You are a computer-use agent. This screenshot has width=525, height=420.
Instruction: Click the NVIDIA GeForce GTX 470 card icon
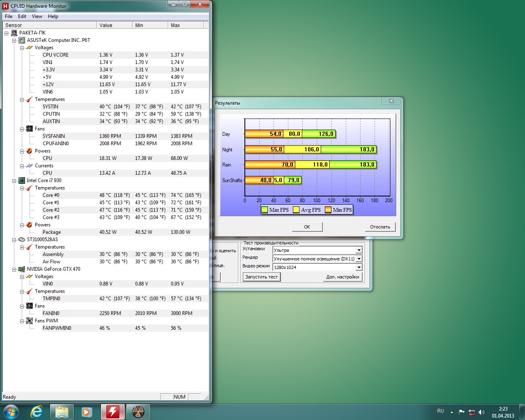pos(22,269)
